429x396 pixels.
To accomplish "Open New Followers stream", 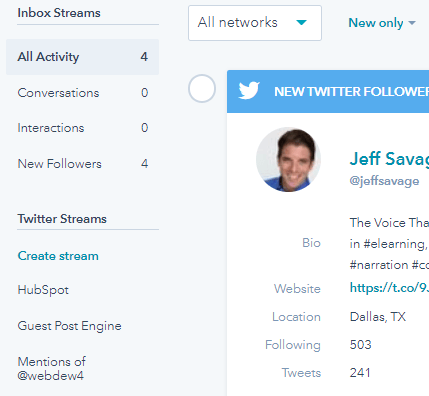I will (x=82, y=164).
